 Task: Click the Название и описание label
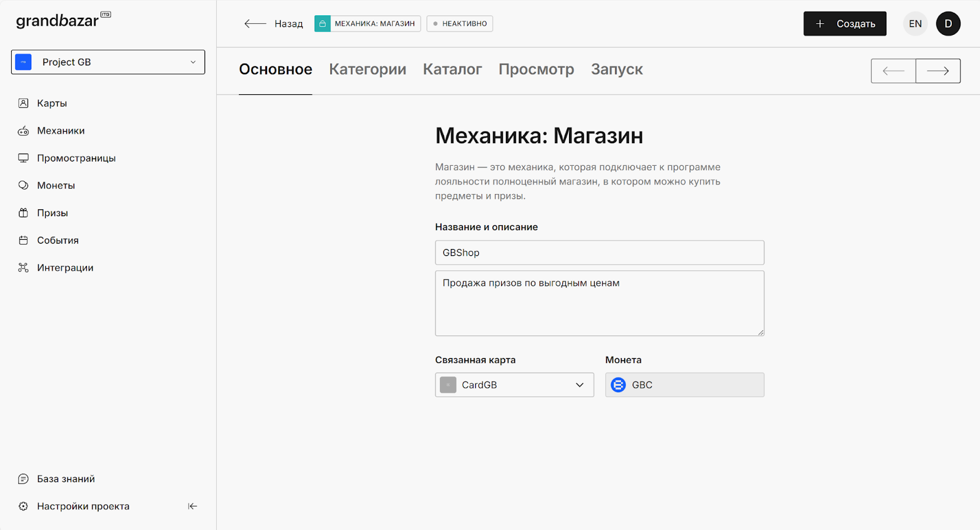coord(486,227)
